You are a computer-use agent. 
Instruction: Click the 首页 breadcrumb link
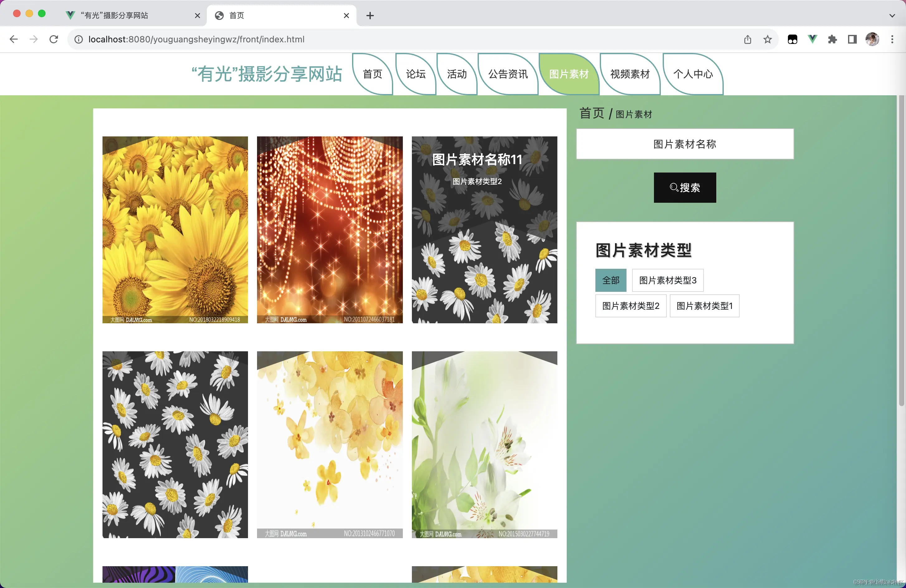coord(592,113)
